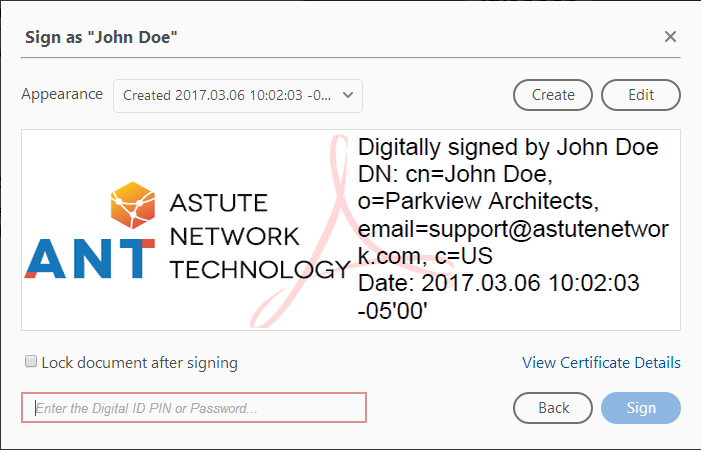The image size is (701, 450).
Task: Click the blue ANT logo letters
Action: (x=90, y=257)
